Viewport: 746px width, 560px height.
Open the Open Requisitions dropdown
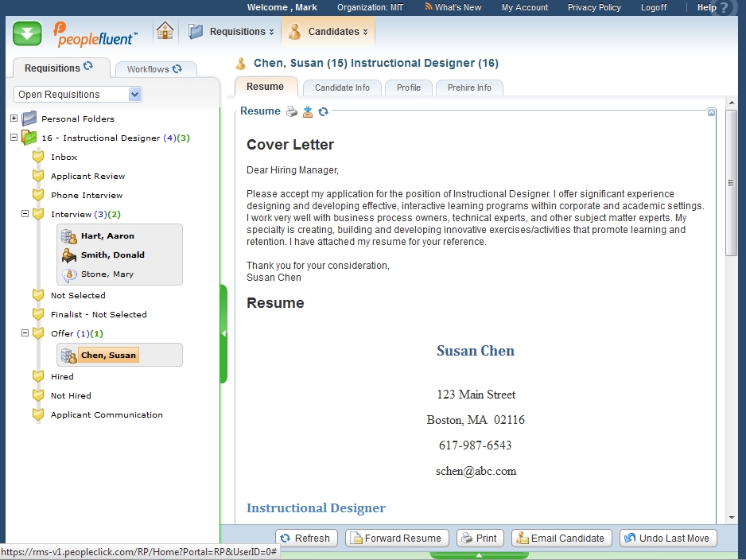[x=134, y=95]
